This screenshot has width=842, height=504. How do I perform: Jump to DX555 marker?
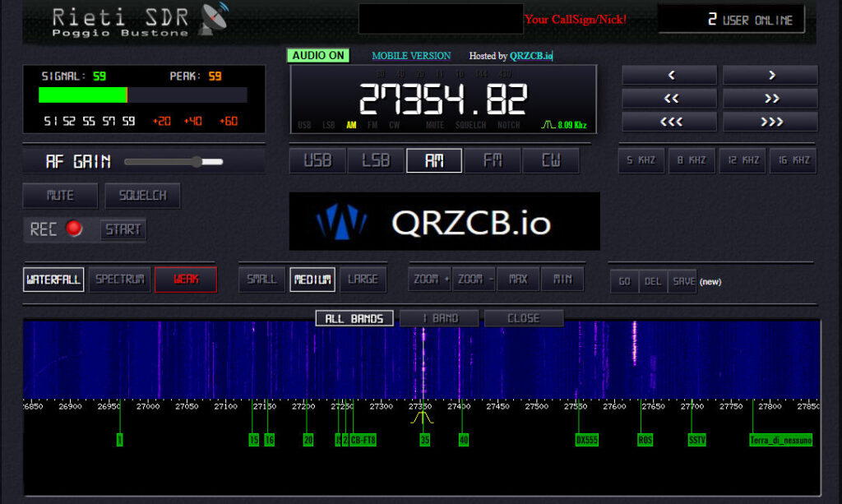point(587,440)
